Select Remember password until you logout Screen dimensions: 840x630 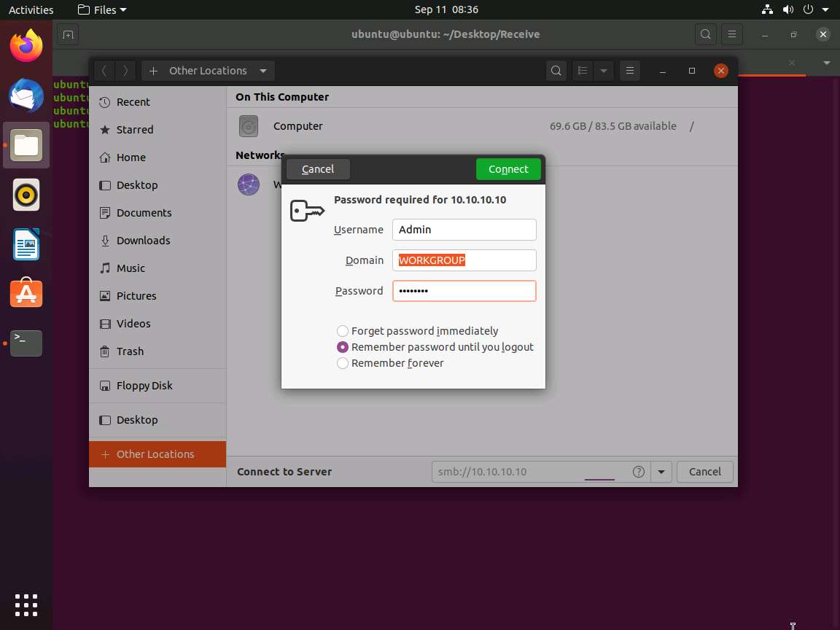point(435,347)
